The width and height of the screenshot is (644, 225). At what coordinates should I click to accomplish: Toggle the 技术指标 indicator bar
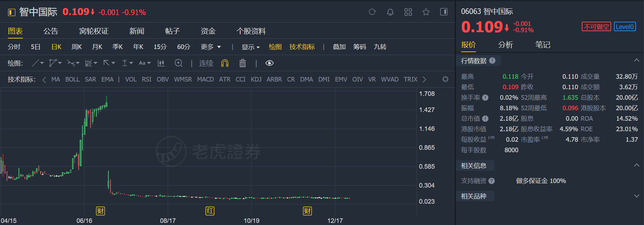[302, 47]
